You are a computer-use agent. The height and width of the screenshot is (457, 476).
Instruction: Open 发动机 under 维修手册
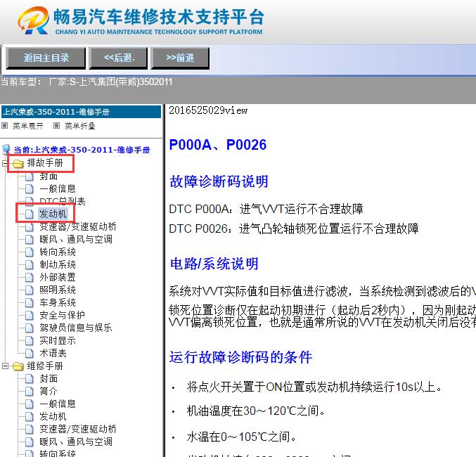[53, 416]
